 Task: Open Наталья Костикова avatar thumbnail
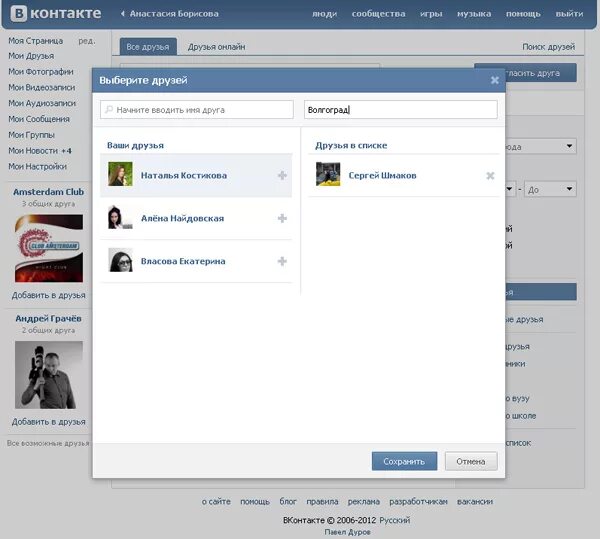pyautogui.click(x=120, y=174)
